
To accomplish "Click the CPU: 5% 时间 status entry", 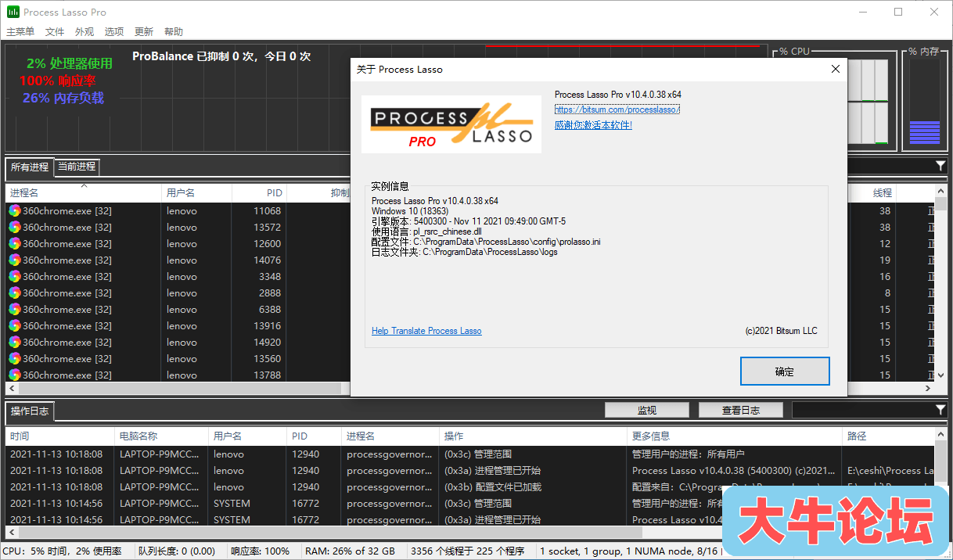I will click(x=63, y=551).
